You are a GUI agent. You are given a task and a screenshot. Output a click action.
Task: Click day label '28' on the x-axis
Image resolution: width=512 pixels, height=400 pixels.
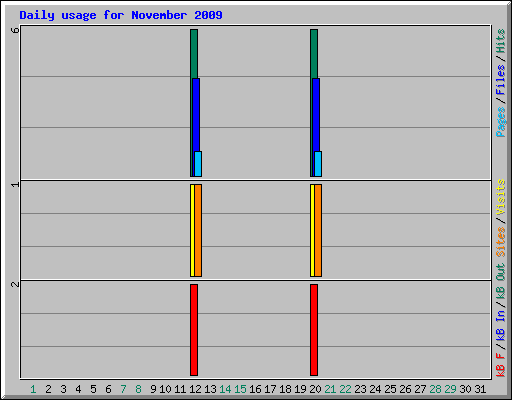pos(435,389)
